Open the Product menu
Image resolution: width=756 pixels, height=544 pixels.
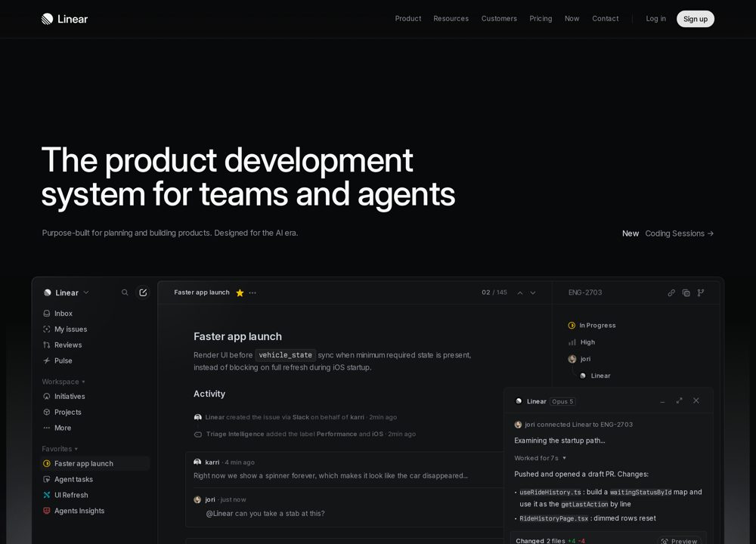[x=408, y=19]
